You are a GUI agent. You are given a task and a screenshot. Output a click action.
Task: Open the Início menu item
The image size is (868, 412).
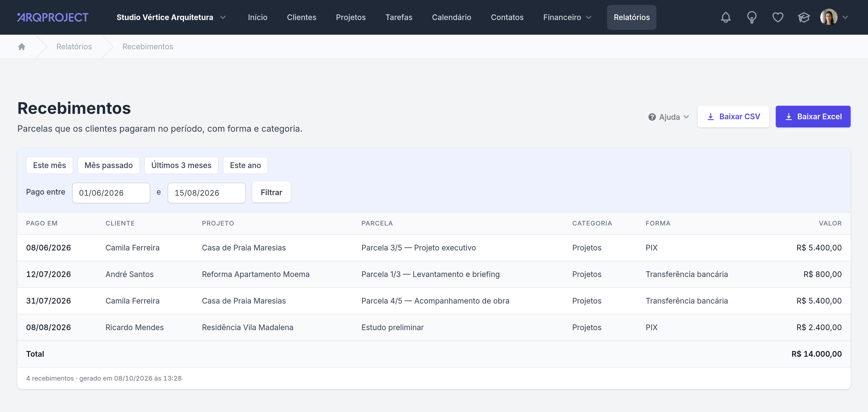[x=257, y=17]
